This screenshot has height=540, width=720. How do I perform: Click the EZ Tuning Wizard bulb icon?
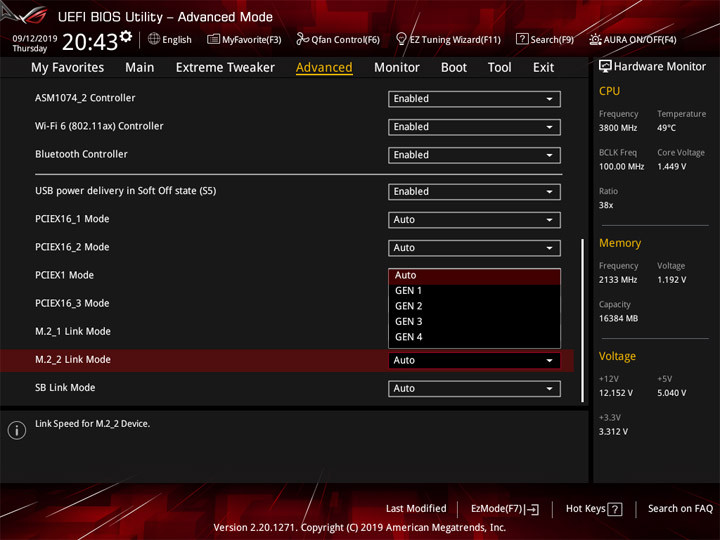[x=401, y=39]
